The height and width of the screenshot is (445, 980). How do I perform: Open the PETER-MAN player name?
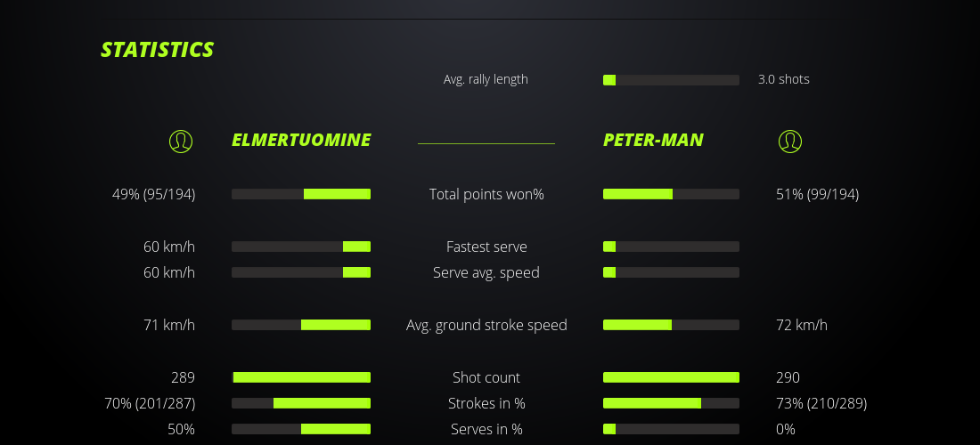click(653, 140)
